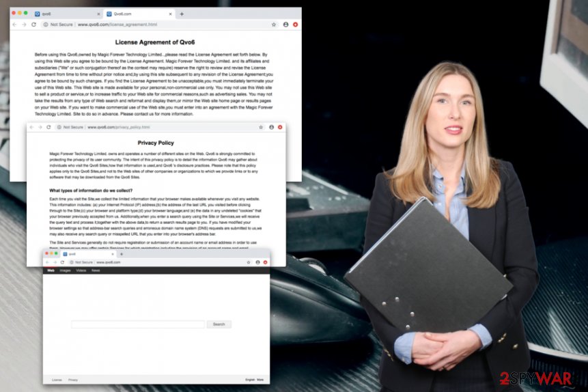Viewport: 588px width, 392px height.
Task: Open the License footer link
Action: pyautogui.click(x=57, y=380)
